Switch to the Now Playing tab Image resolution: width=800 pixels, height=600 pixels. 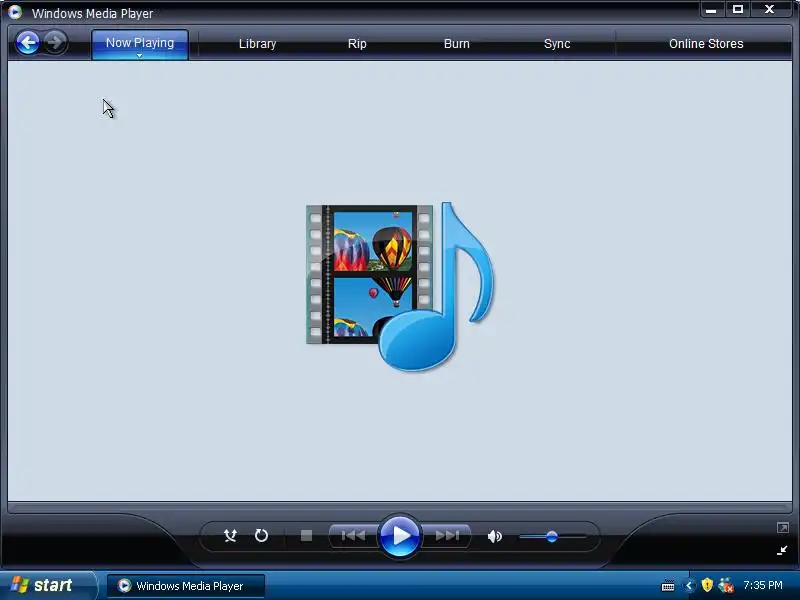140,43
